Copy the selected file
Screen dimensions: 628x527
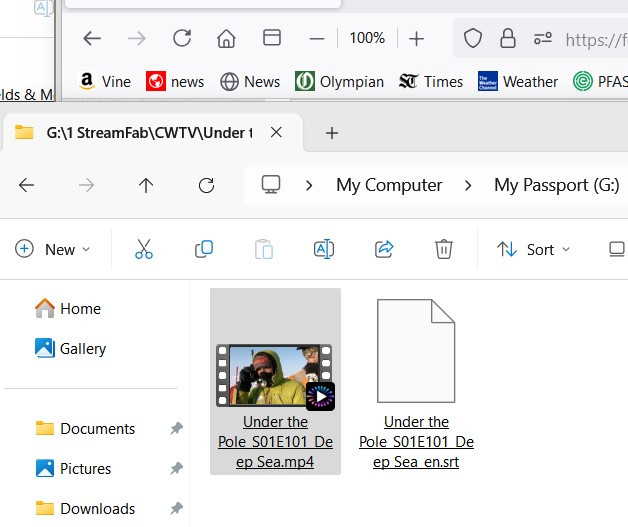204,249
